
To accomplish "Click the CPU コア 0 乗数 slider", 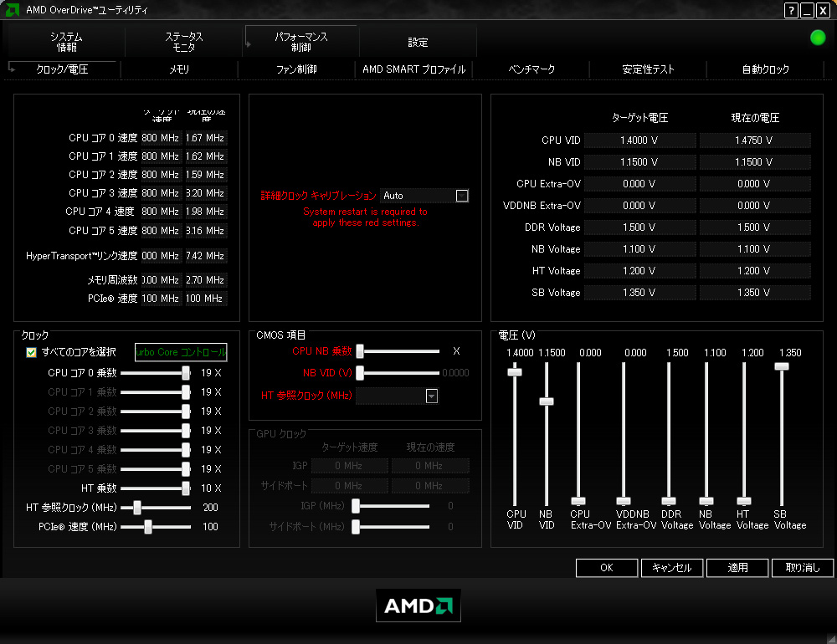I will point(156,373).
